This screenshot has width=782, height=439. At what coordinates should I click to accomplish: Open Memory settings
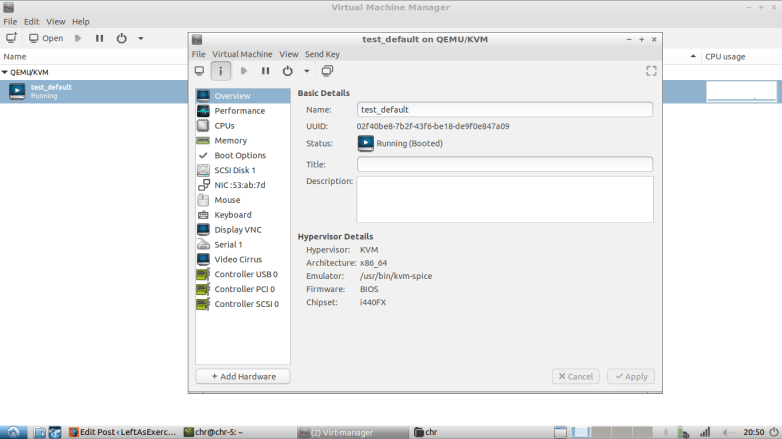tap(243, 141)
